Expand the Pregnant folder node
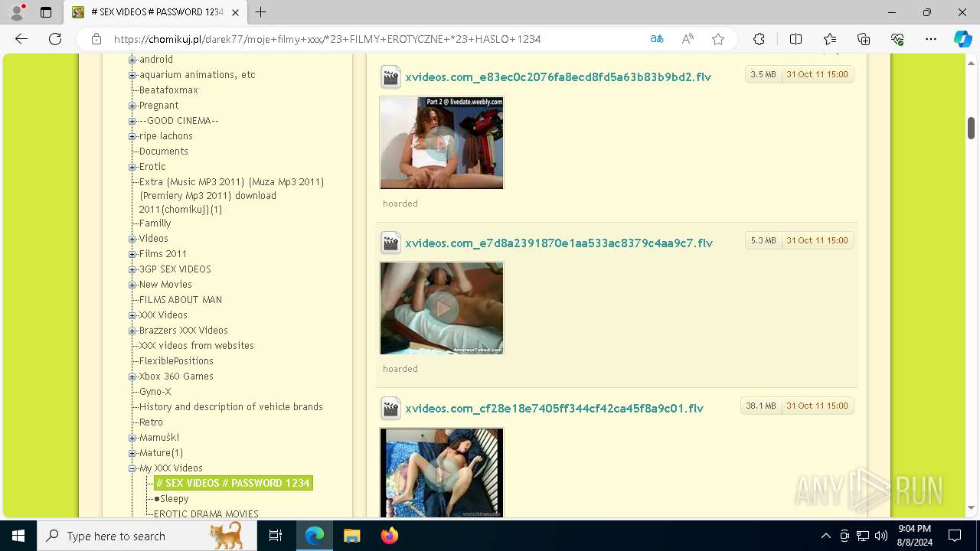Viewport: 980px width, 551px height. click(x=132, y=106)
